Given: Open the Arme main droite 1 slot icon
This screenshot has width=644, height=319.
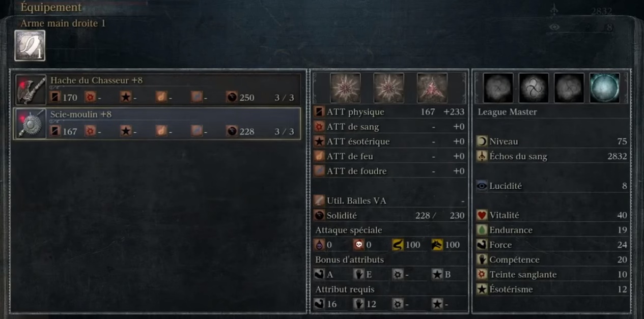Looking at the screenshot, I should click(30, 45).
